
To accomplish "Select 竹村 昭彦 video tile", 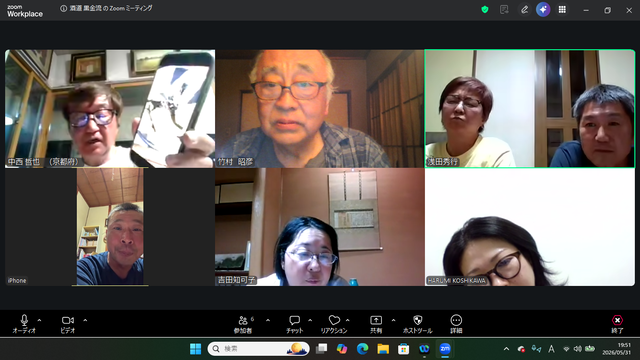I will (320, 109).
